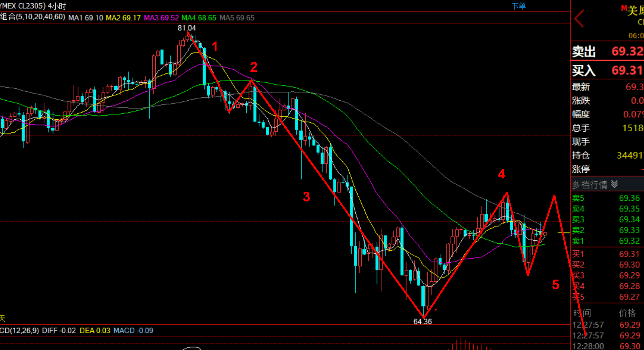
Task: Click the 价格 column header in tick list
Action: (x=627, y=313)
